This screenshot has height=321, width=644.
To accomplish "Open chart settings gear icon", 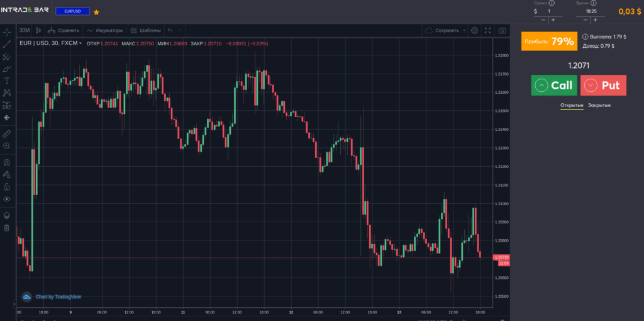I will [474, 30].
